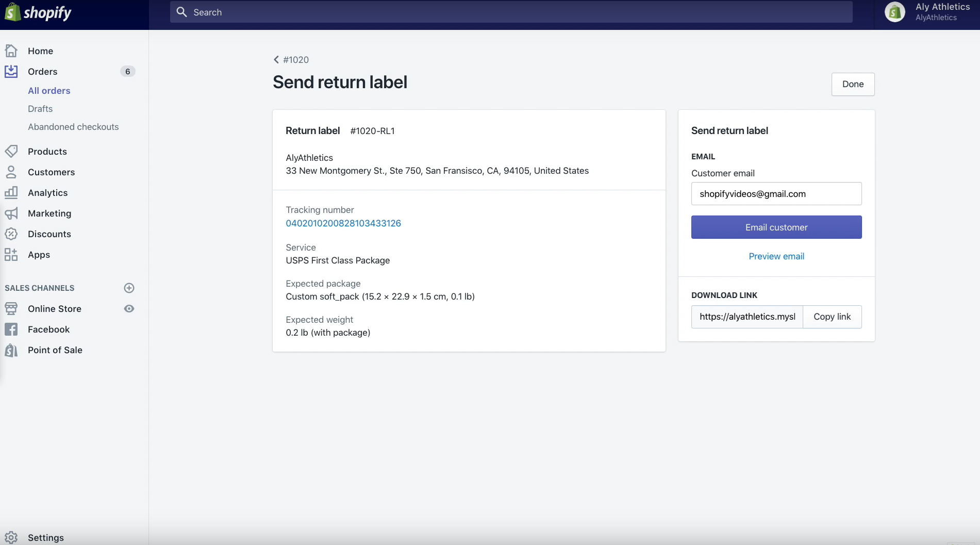Switch to All orders
Viewport: 980px width, 545px height.
[49, 90]
